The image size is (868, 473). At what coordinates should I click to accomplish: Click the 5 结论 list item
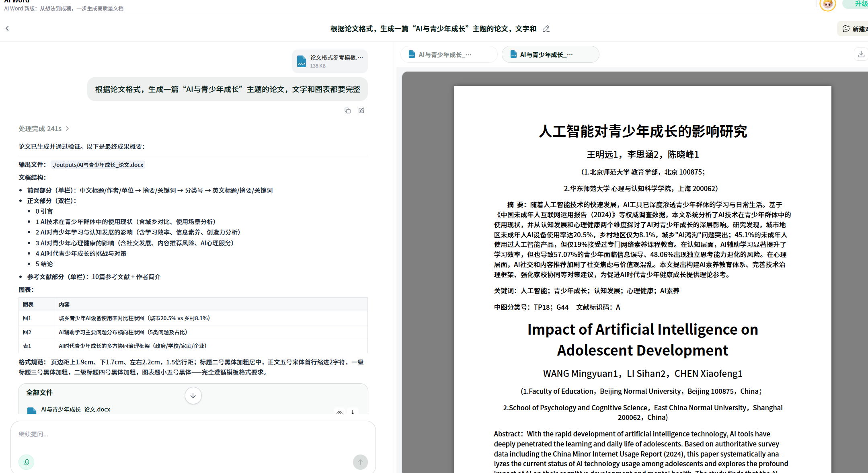pyautogui.click(x=44, y=264)
